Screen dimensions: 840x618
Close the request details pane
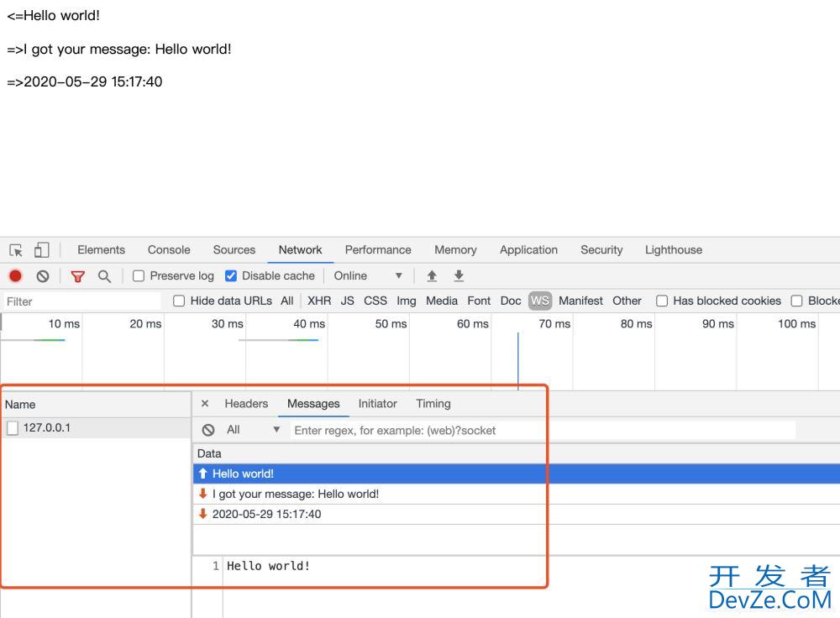(205, 403)
